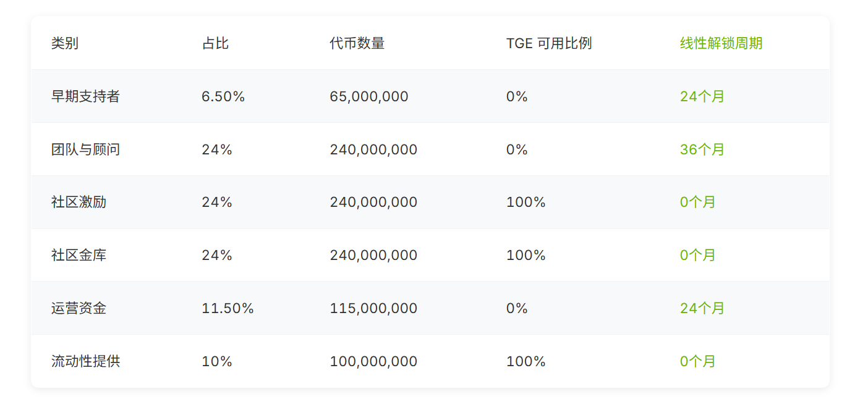Select the 早期支持者 category cell
This screenshot has width=868, height=402.
pos(85,96)
